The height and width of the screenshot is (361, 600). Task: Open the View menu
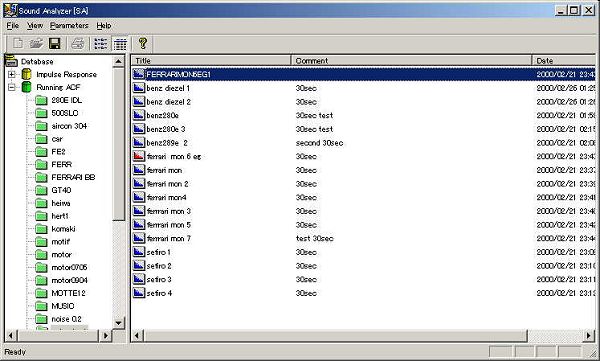(35, 26)
